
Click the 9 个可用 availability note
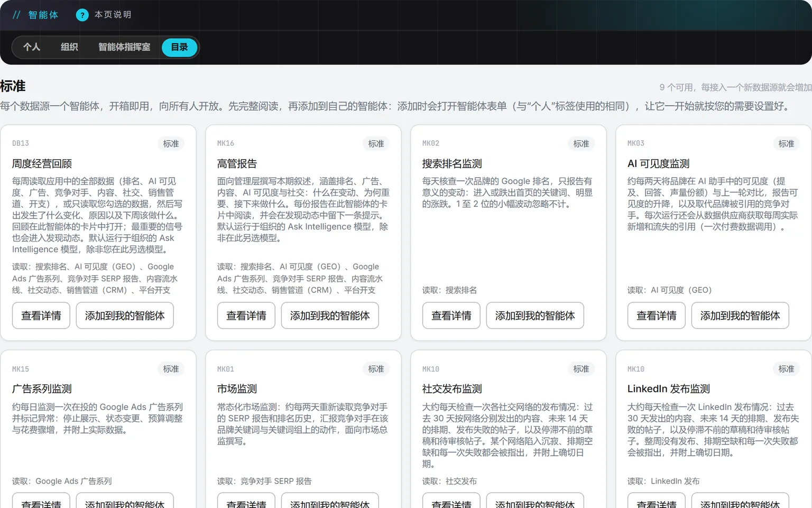coord(735,87)
